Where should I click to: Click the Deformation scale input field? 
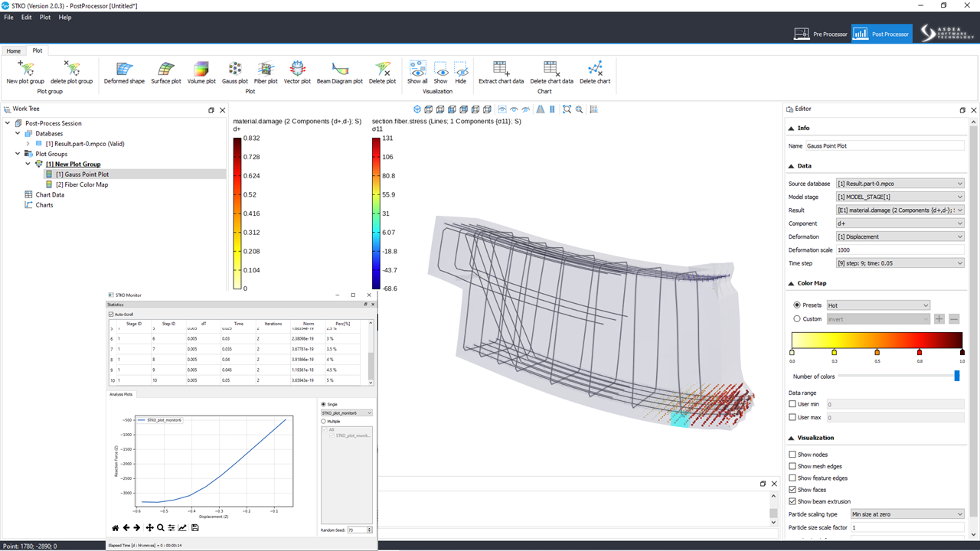click(900, 250)
